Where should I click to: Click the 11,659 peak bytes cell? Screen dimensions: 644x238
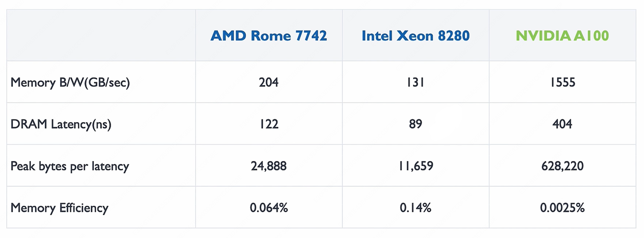click(x=416, y=166)
